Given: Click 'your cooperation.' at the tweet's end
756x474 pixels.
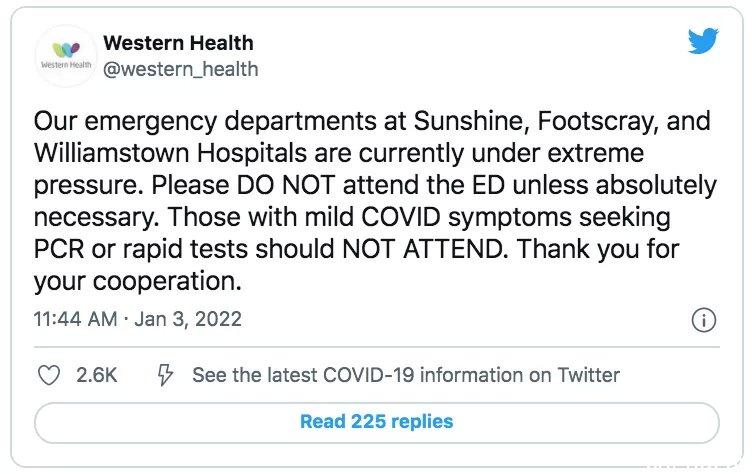Looking at the screenshot, I should click(137, 281).
